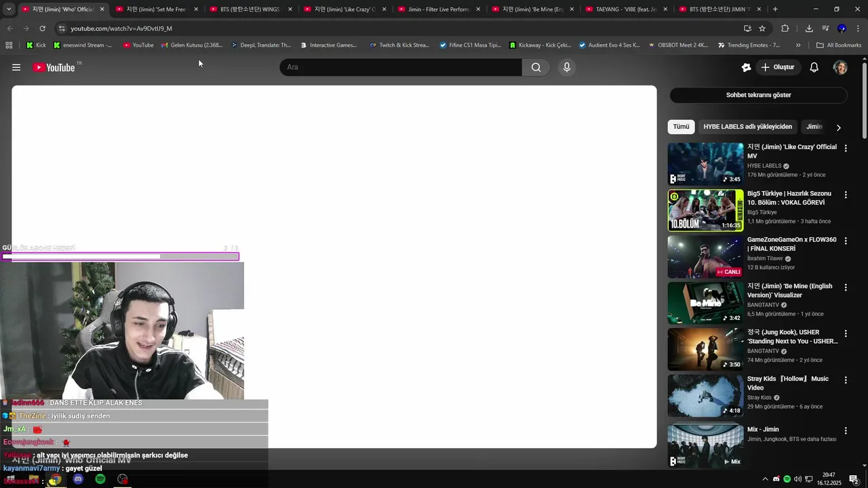This screenshot has width=868, height=488.
Task: Click the sparkle icon beside Oluştur
Action: 746,67
